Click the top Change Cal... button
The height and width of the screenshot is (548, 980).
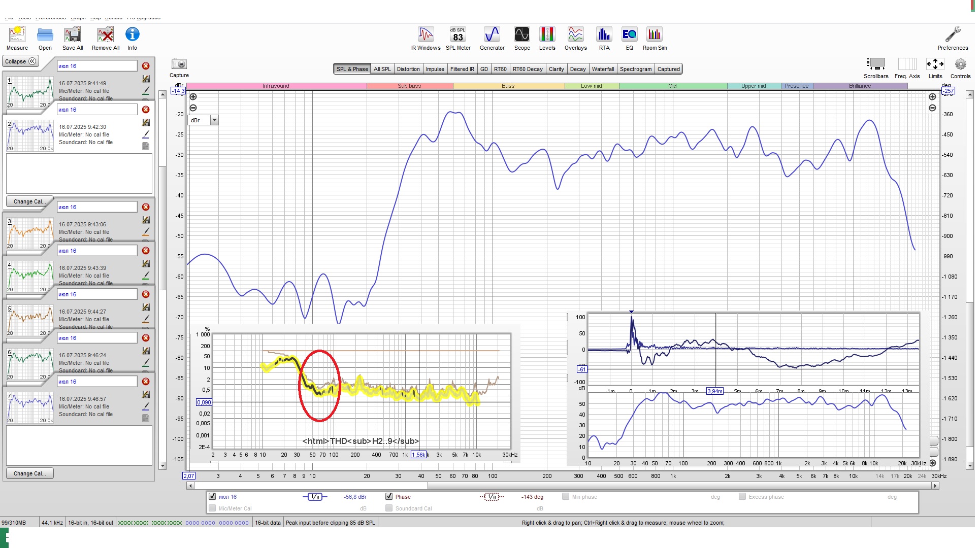[x=29, y=201]
